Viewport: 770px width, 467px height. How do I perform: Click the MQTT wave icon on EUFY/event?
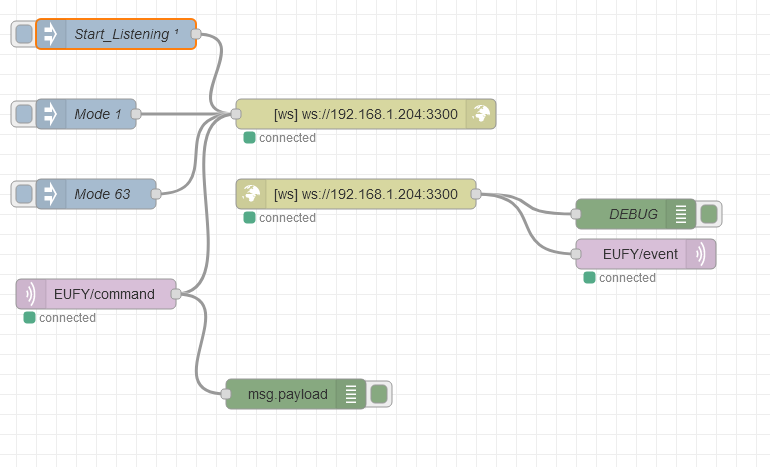[701, 254]
